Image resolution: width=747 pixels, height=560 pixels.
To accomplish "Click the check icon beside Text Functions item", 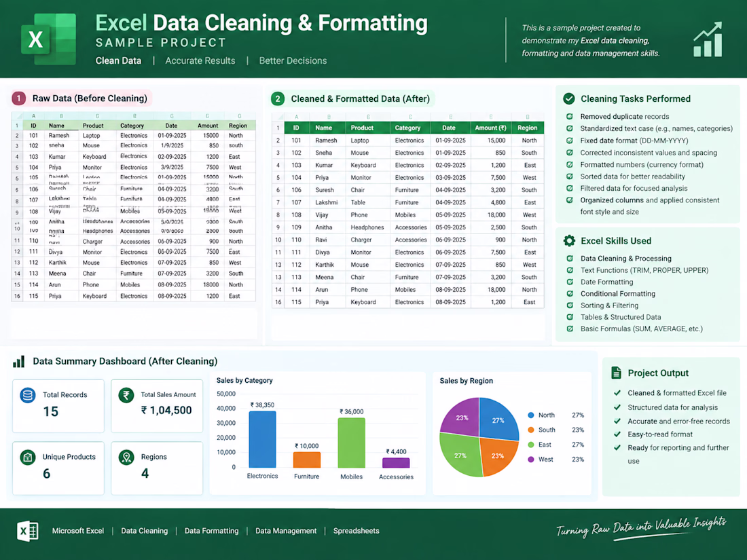I will coord(570,270).
